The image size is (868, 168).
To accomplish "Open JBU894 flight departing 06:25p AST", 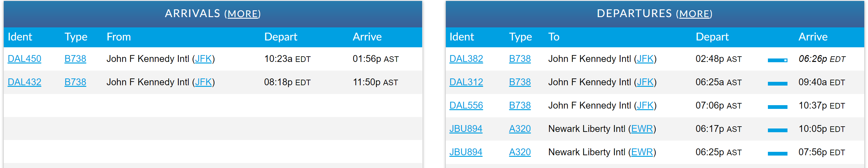I will point(465,152).
